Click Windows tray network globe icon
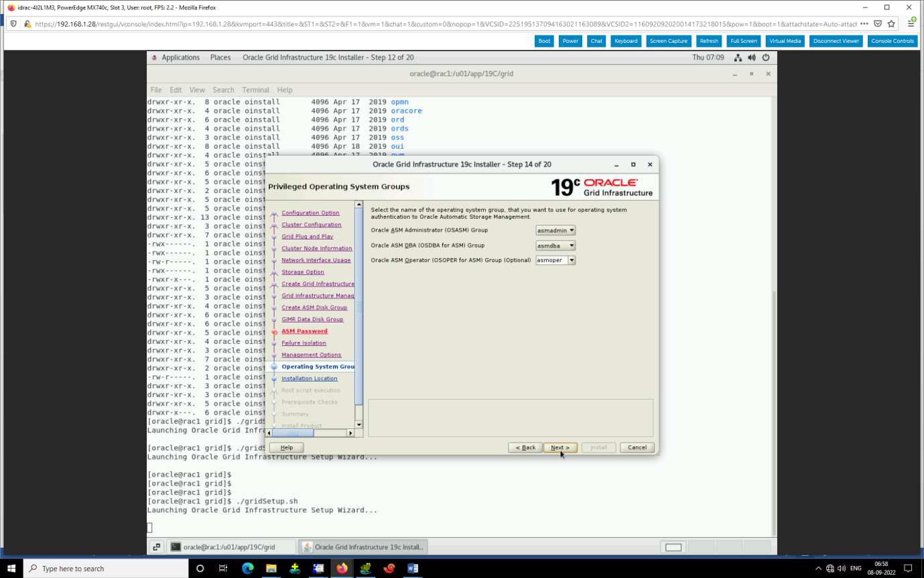The height and width of the screenshot is (578, 924). pos(830,569)
